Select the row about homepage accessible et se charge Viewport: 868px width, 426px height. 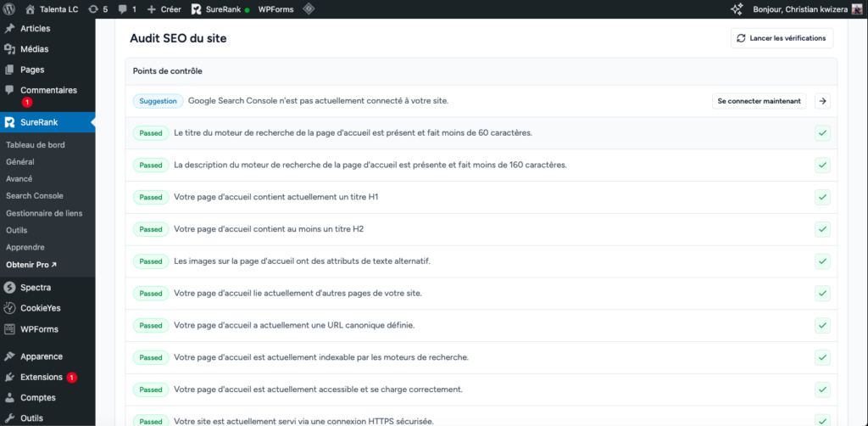(481, 390)
